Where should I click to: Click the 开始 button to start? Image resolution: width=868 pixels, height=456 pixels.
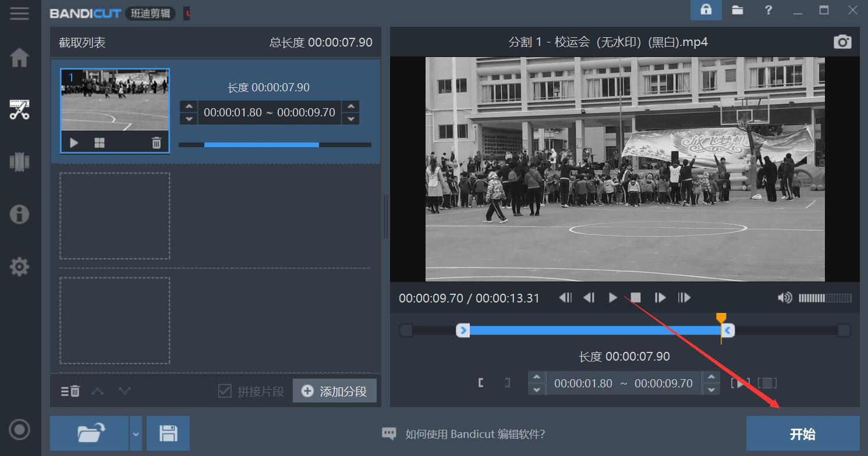[803, 434]
